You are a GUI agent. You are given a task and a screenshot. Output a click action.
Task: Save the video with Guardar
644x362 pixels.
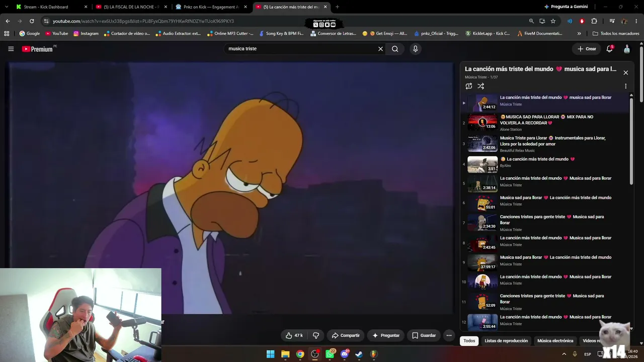tap(424, 335)
